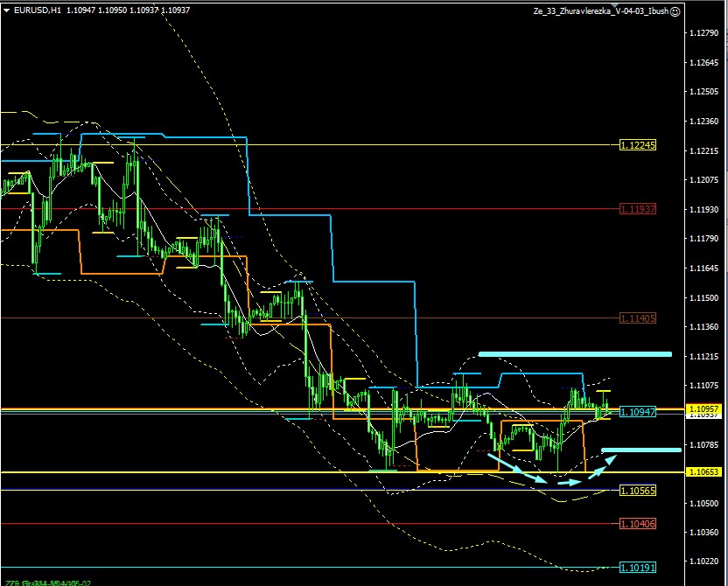The width and height of the screenshot is (728, 586).
Task: Select the 1.11405 price level label
Action: tap(637, 318)
